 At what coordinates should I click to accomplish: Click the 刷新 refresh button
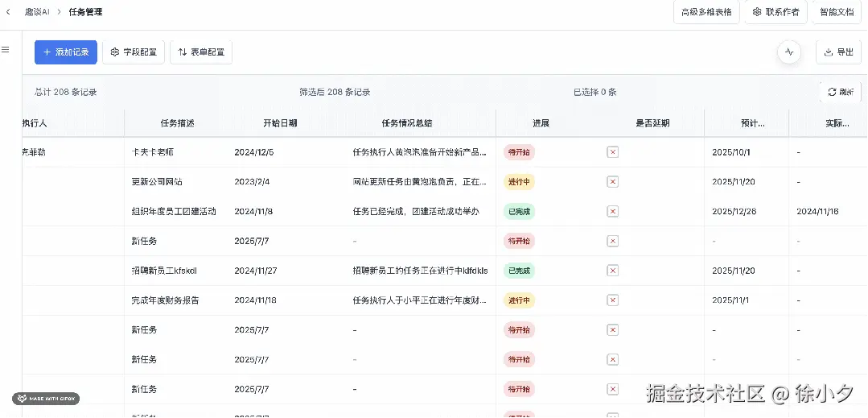(841, 92)
